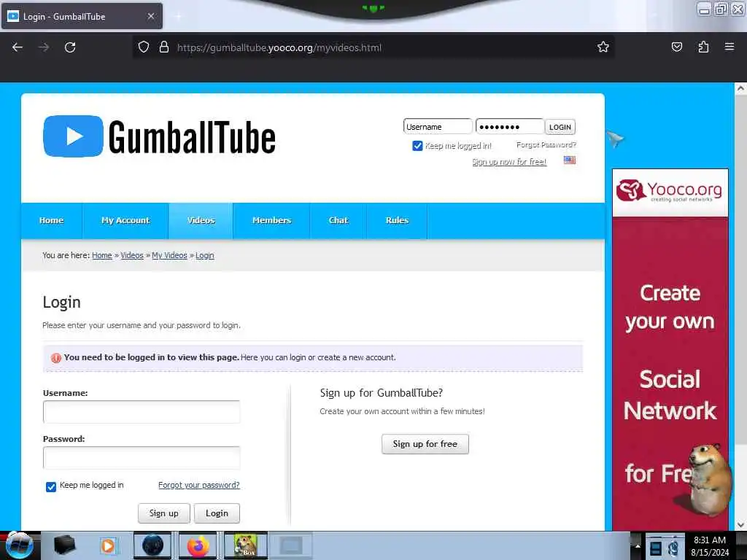747x560 pixels.
Task: Click the system tray monitor icon
Action: click(656, 548)
